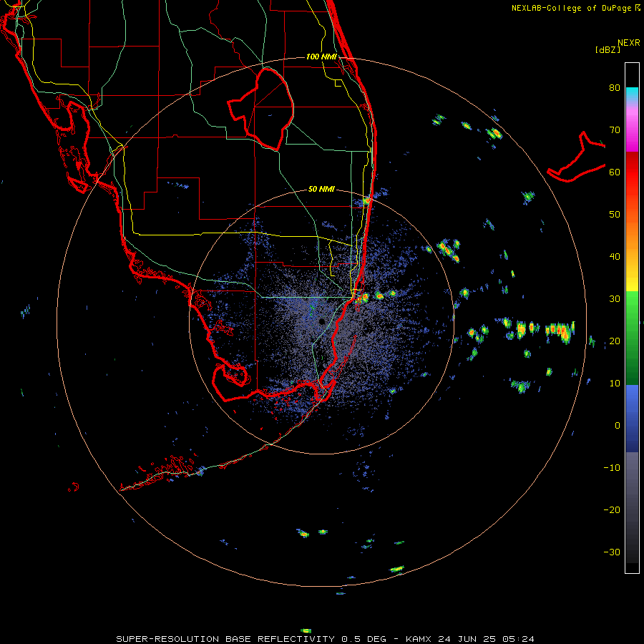
Task: Click the SUPER-RESOLUTION BASE REFLECTIVITY caption text
Action: pos(225,639)
